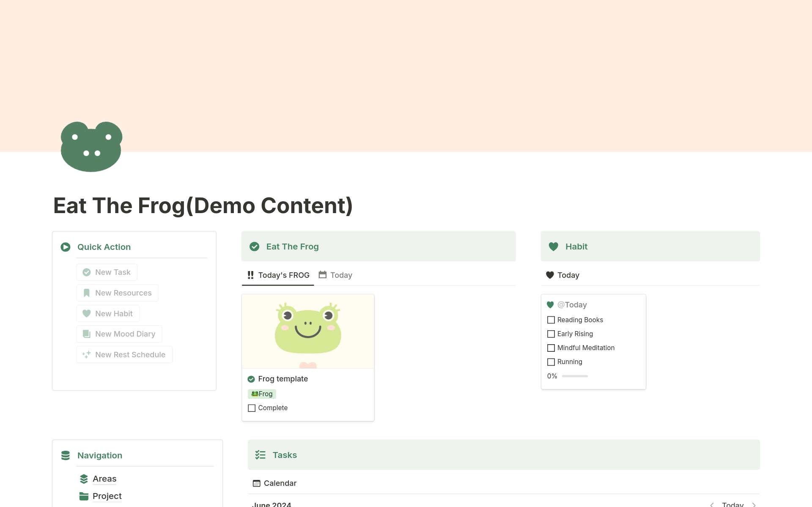812x507 pixels.
Task: Check the Mindful Meditation habit
Action: (551, 348)
